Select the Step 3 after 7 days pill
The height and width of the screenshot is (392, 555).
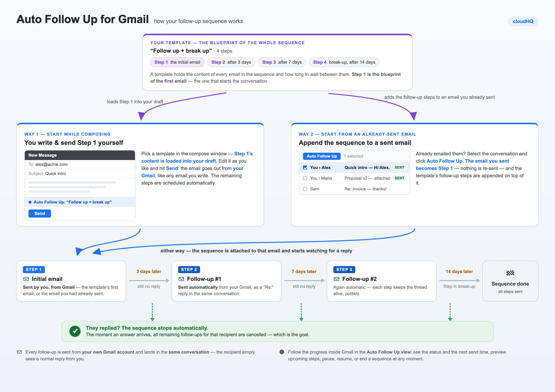(282, 62)
